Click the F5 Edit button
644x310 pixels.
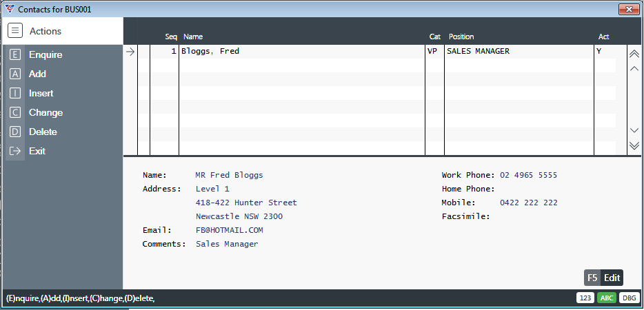pos(603,278)
